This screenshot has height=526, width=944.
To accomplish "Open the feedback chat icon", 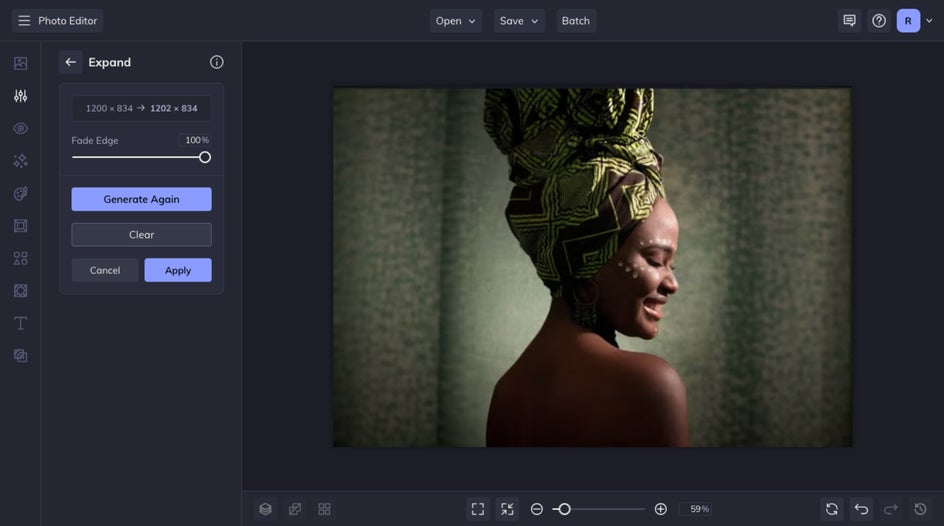I will pyautogui.click(x=849, y=21).
